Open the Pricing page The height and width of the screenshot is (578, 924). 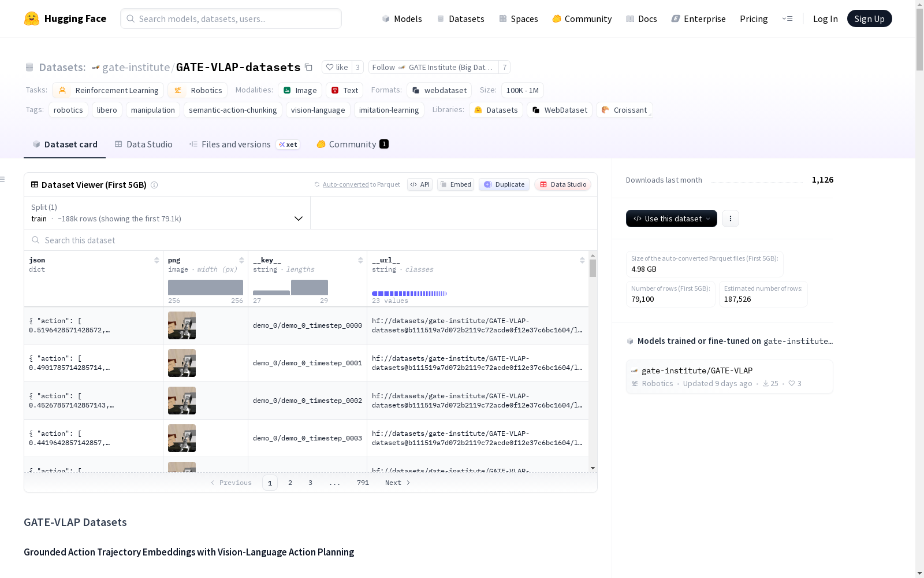[754, 18]
